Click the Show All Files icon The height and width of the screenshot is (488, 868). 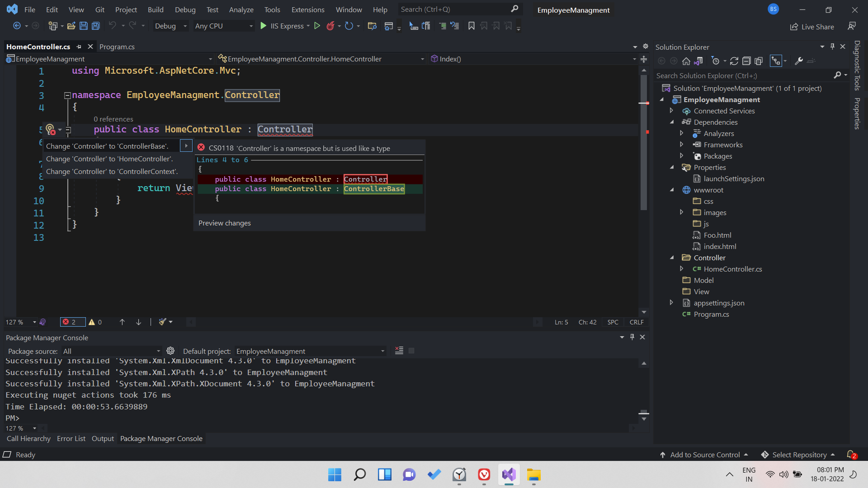point(759,61)
